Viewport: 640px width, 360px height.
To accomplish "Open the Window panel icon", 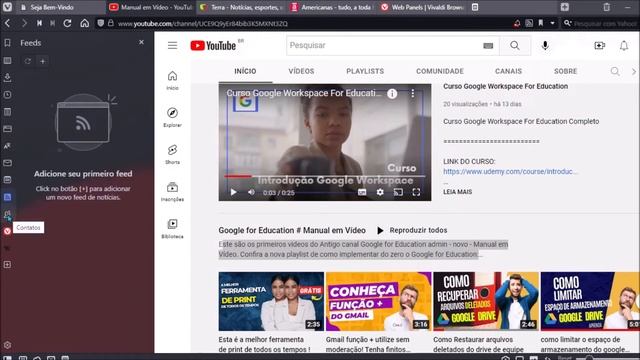I will coord(7,129).
